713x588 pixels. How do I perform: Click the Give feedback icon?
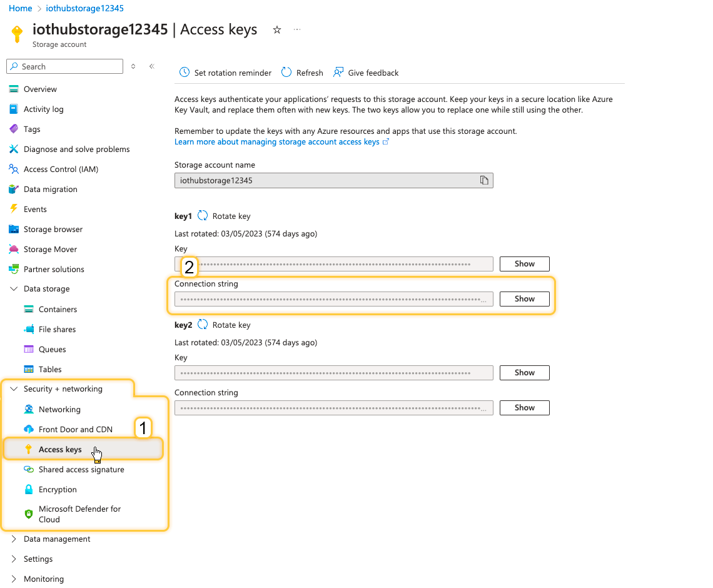(x=338, y=73)
